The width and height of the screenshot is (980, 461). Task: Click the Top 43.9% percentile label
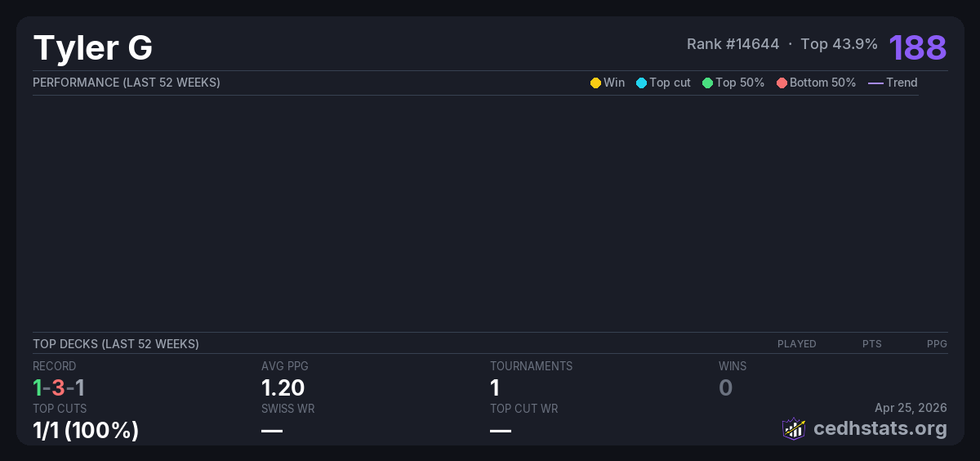[x=839, y=44]
